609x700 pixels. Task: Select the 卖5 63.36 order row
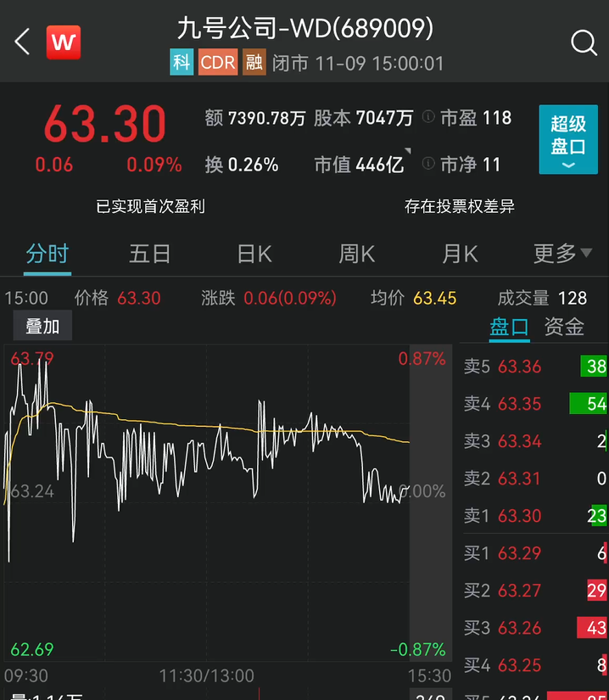pos(535,367)
